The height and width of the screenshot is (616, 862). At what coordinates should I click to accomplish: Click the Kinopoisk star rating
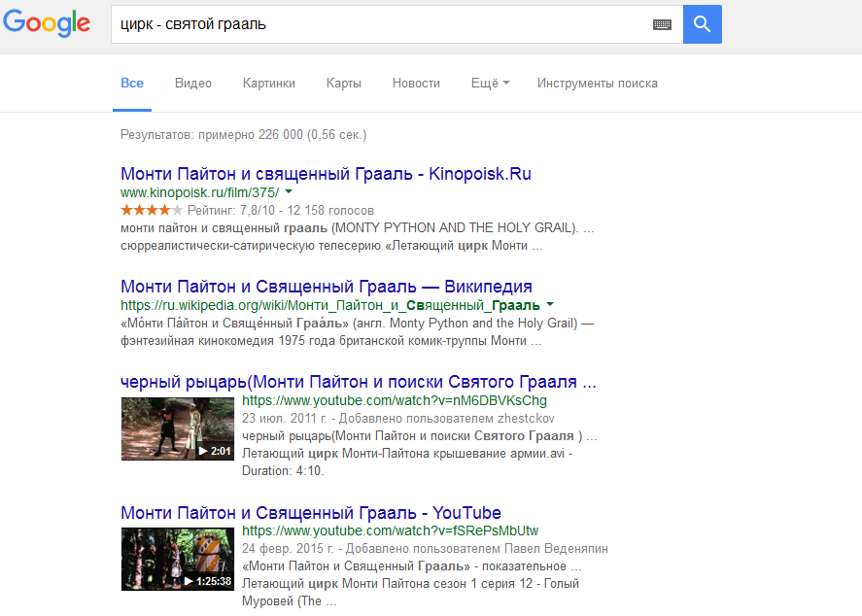(x=151, y=210)
